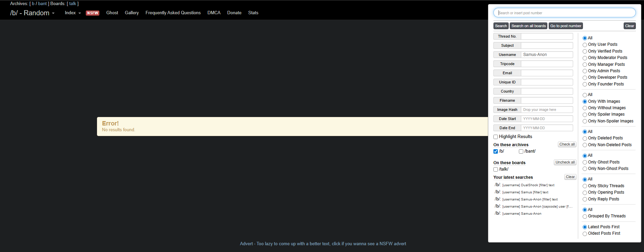This screenshot has height=252, width=644.
Task: Select Only Moderator Posts
Action: (x=585, y=58)
